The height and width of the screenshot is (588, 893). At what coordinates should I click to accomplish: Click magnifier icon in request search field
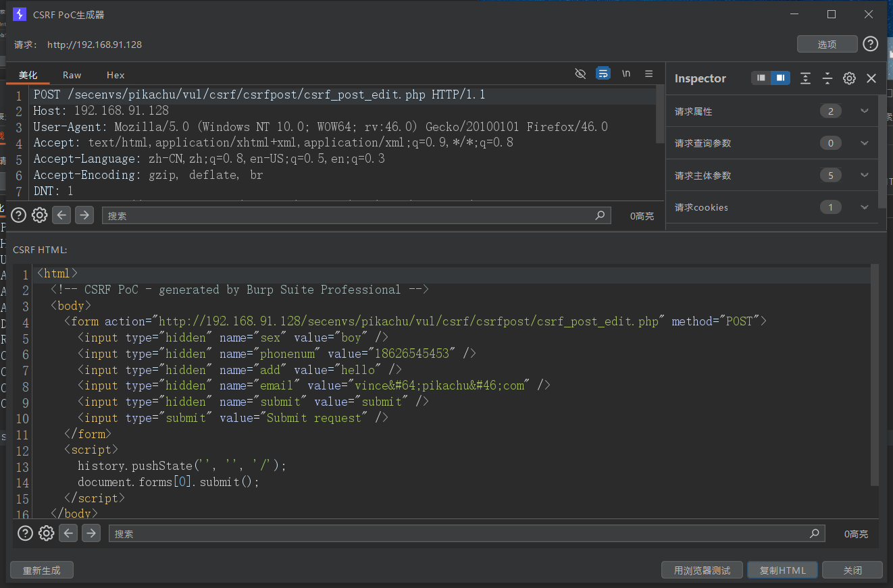click(x=600, y=215)
